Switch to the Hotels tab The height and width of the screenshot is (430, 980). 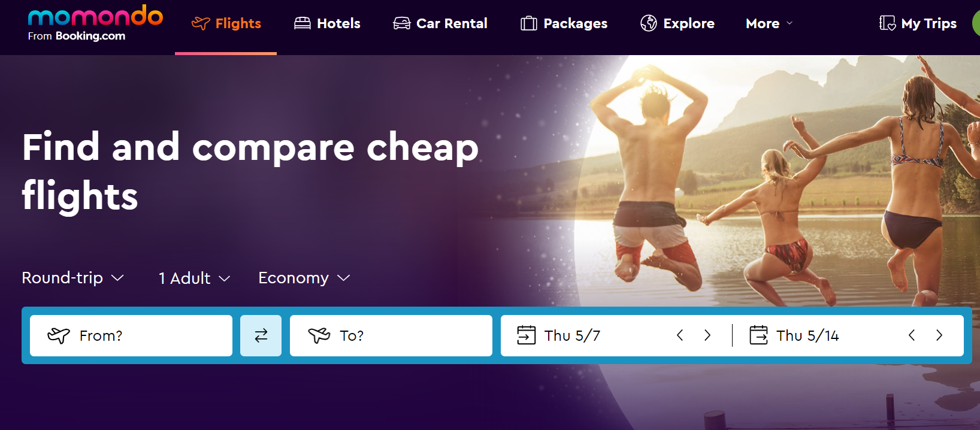[x=327, y=23]
